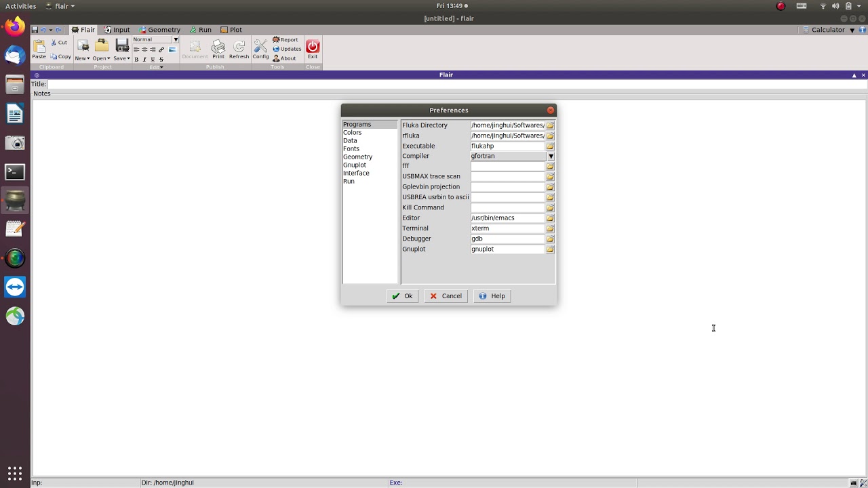Click the Paste clipboard icon
Viewport: 868px width, 488px height.
pos(39,46)
